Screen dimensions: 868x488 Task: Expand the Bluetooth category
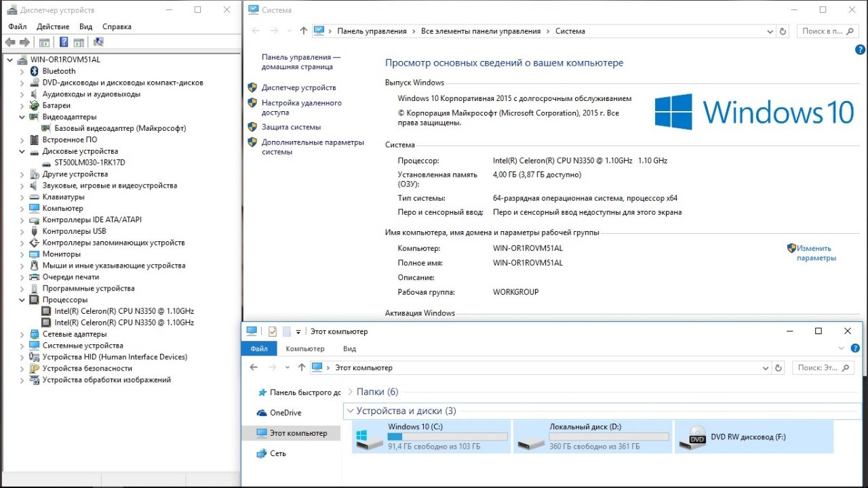click(22, 70)
